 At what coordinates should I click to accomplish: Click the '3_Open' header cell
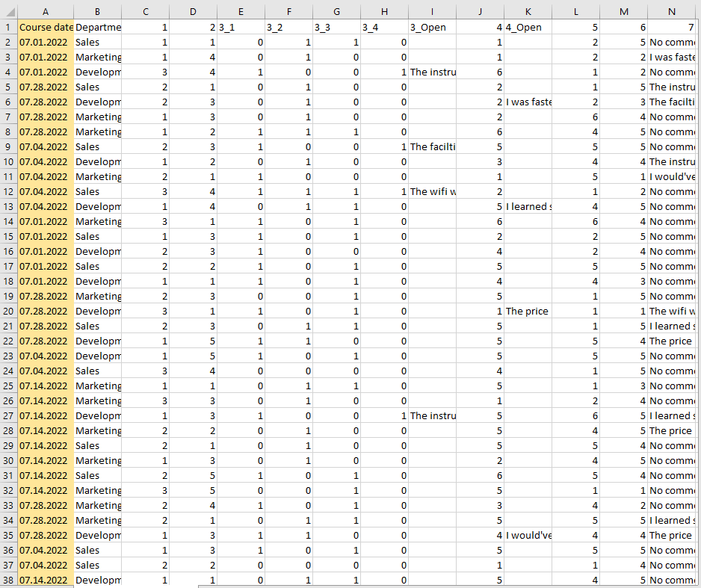click(432, 27)
